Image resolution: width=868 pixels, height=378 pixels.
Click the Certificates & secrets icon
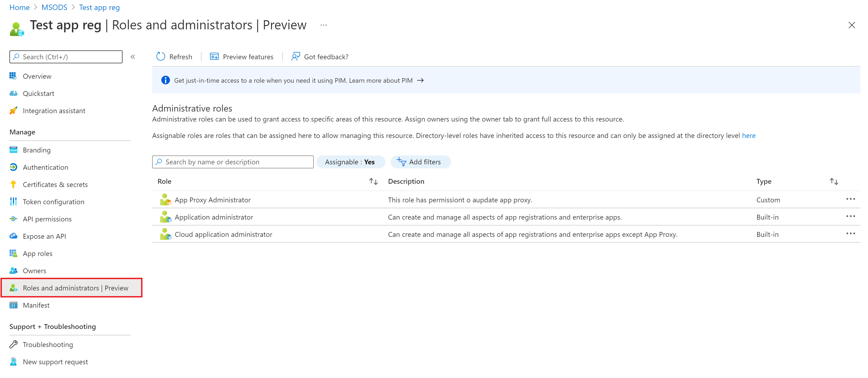tap(13, 184)
